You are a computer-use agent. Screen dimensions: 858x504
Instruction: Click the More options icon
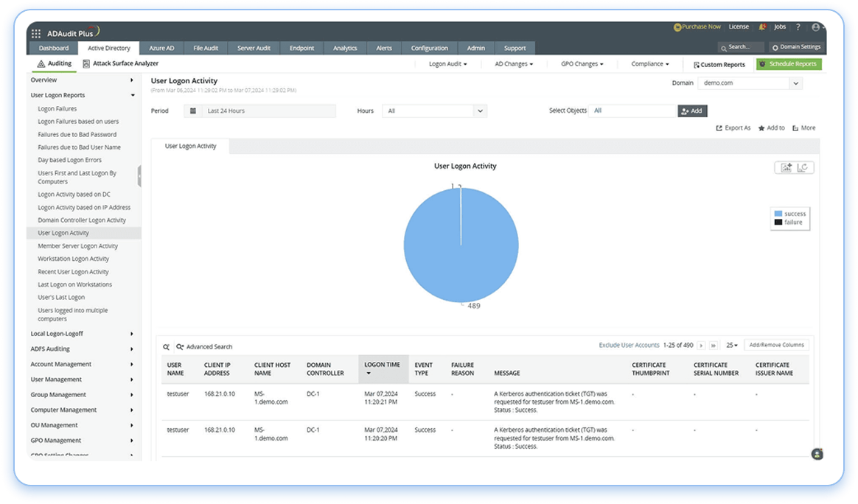(x=795, y=128)
